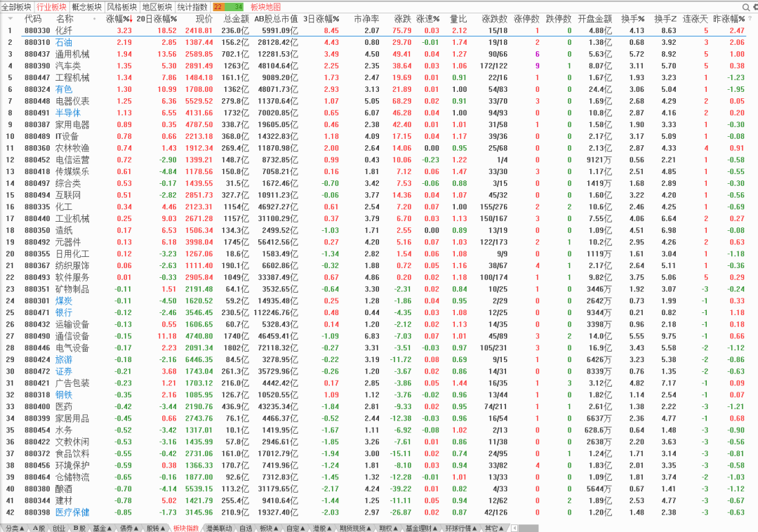The height and width of the screenshot is (532, 758).
Task: Sort by the 市净率 column header
Action: click(x=366, y=19)
